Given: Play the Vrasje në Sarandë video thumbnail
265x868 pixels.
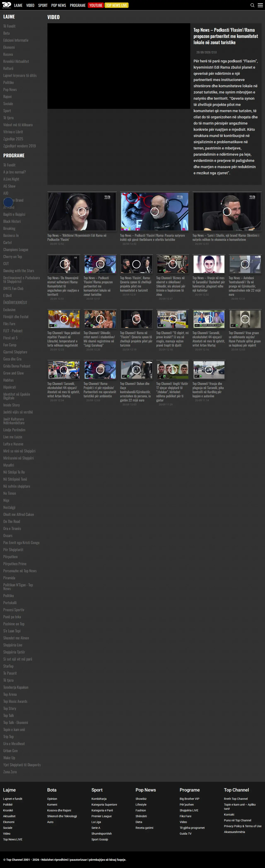Looking at the screenshot, I should [x=209, y=264].
